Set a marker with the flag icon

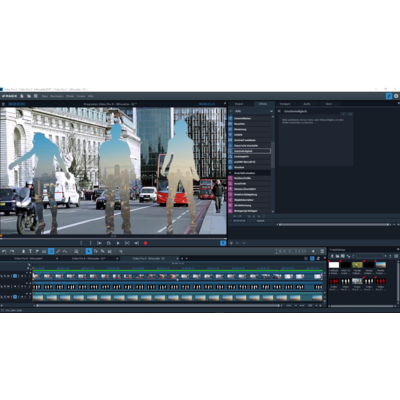(37, 251)
